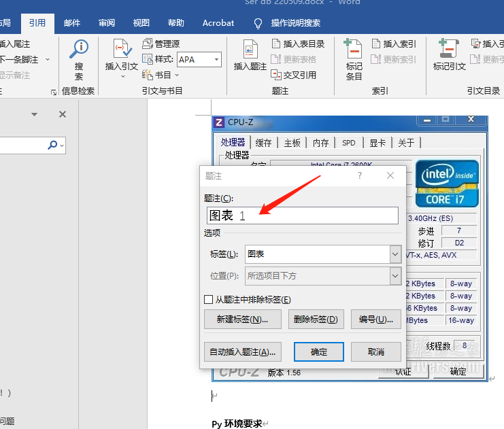Click the 内存 tab in CPU-Z image
The width and height of the screenshot is (504, 429).
320,143
